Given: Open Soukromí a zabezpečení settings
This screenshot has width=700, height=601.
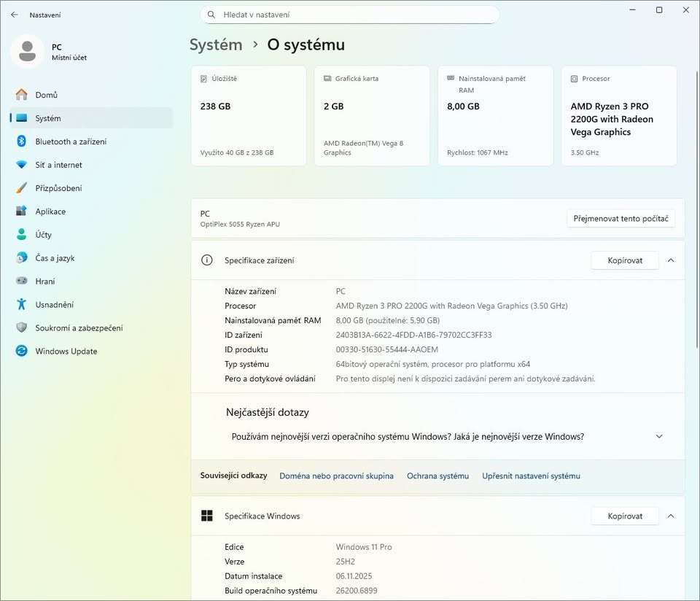Looking at the screenshot, I should pyautogui.click(x=79, y=328).
